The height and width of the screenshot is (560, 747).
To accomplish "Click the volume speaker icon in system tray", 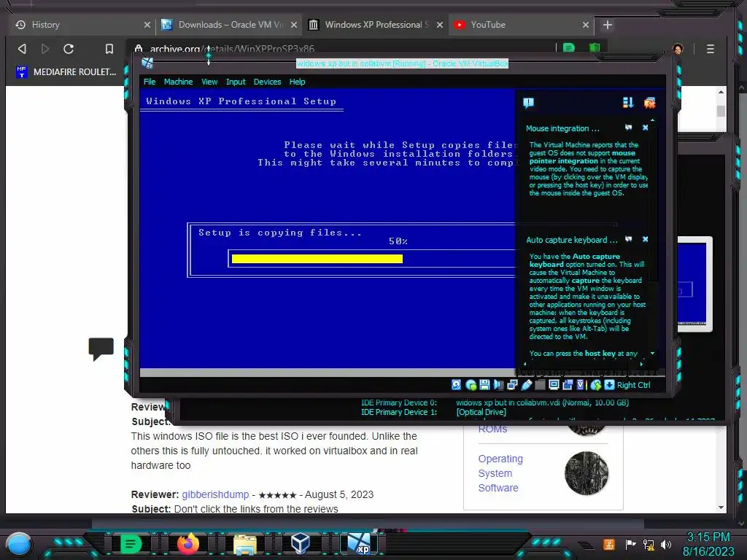I will [666, 544].
